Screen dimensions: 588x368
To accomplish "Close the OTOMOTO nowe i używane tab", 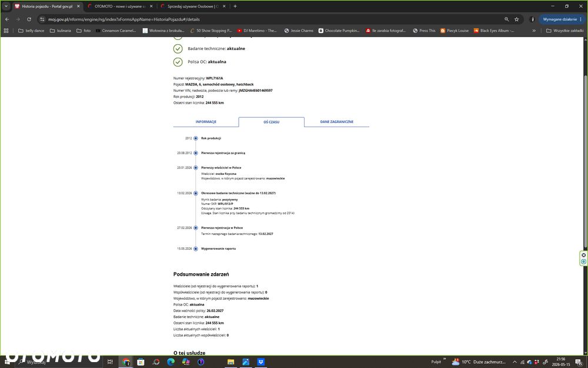I will click(x=151, y=6).
